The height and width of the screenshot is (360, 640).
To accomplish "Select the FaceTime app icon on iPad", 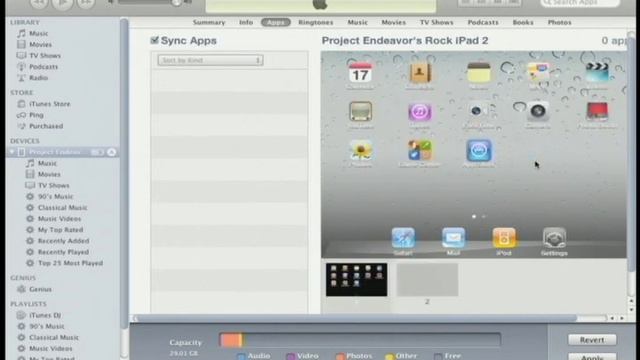I will point(479,111).
